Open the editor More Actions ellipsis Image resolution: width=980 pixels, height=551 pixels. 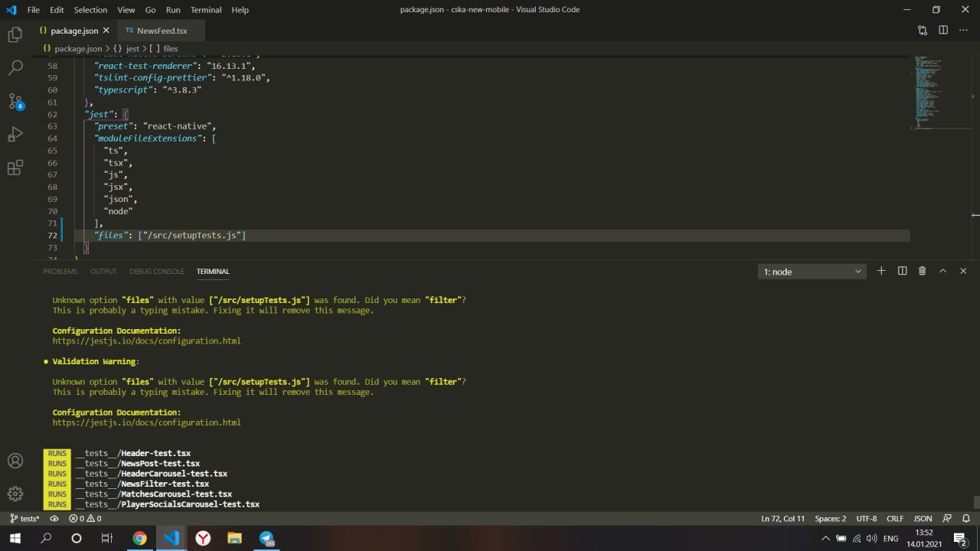coord(963,31)
